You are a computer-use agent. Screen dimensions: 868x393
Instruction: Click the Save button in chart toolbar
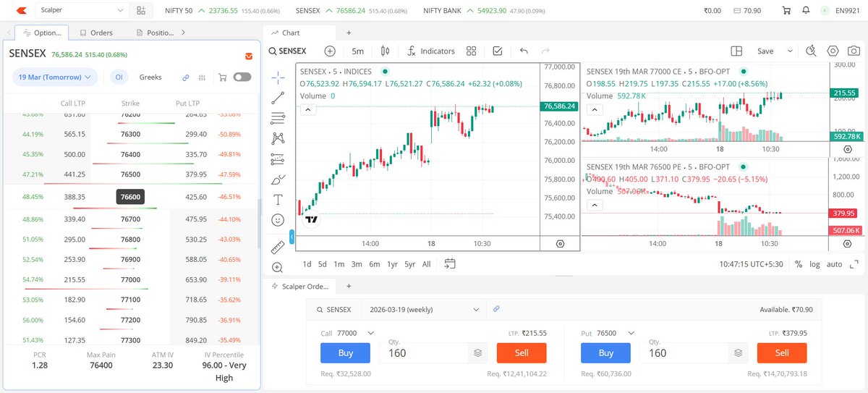point(765,51)
